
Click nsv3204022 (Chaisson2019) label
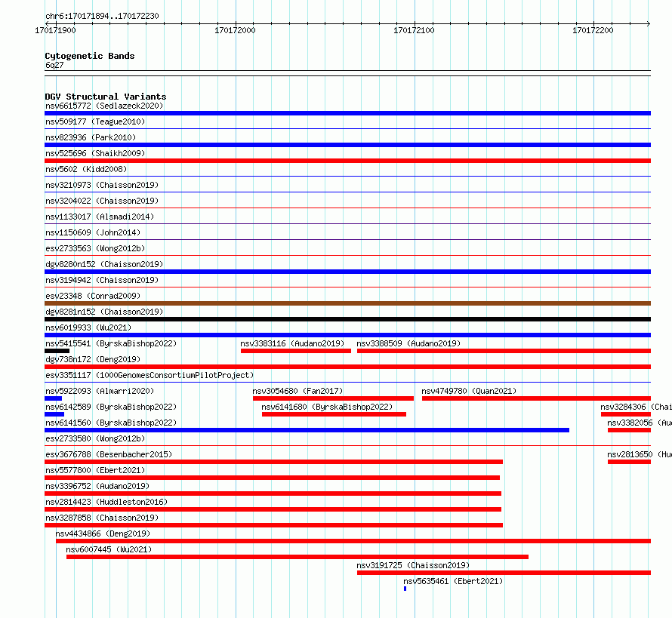(x=102, y=201)
